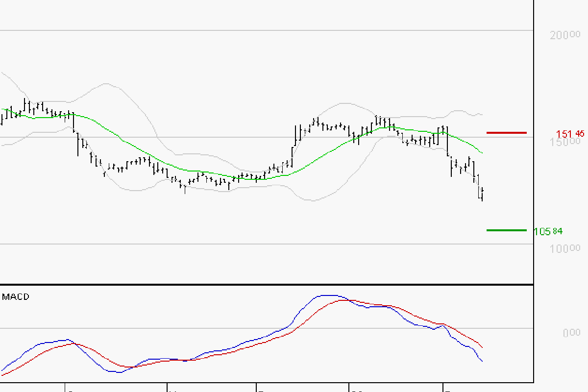Click the upper Bollinger band's right endpoint
The width and height of the screenshot is (588, 392).
[x=483, y=114]
